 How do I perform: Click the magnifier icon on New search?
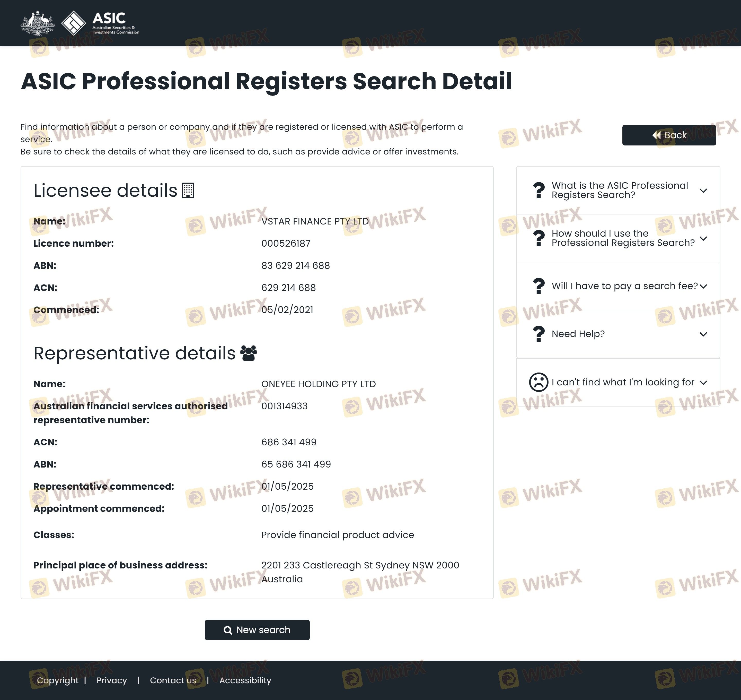[x=228, y=630]
